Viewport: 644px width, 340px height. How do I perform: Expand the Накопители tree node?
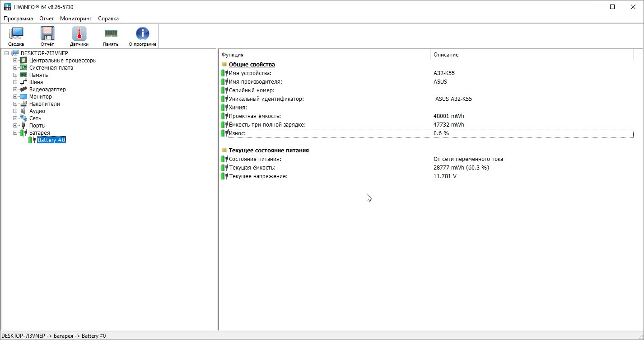pos(15,104)
